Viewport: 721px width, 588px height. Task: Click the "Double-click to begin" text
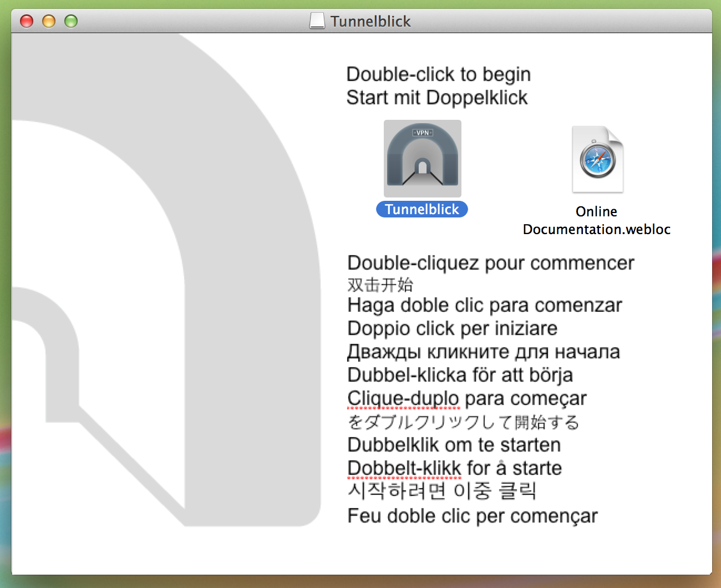(x=439, y=74)
